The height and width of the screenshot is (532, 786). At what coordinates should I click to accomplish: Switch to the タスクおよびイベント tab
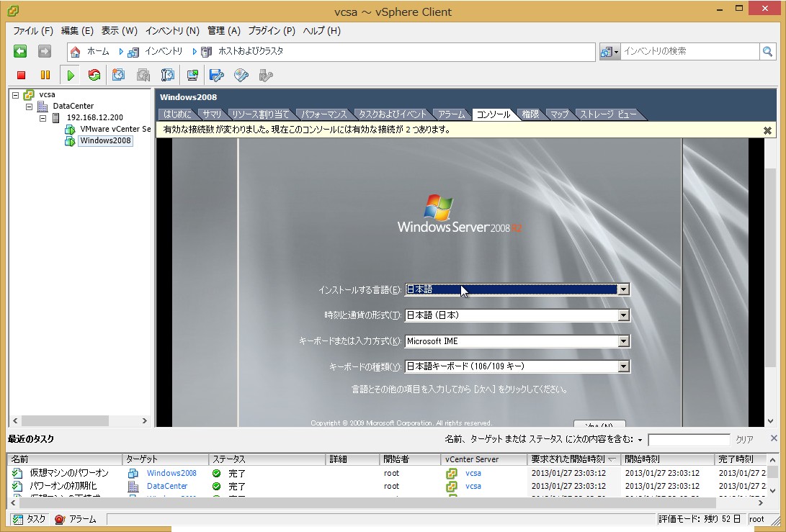tap(393, 114)
